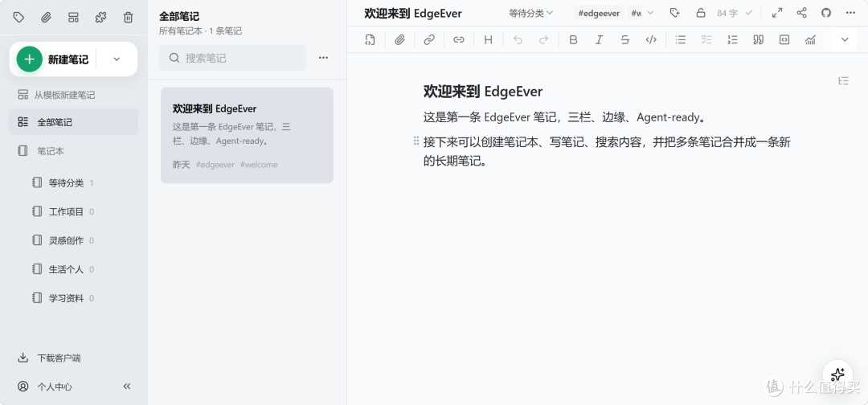Toggle bullet list
Viewport: 868px width, 405px height.
point(681,39)
